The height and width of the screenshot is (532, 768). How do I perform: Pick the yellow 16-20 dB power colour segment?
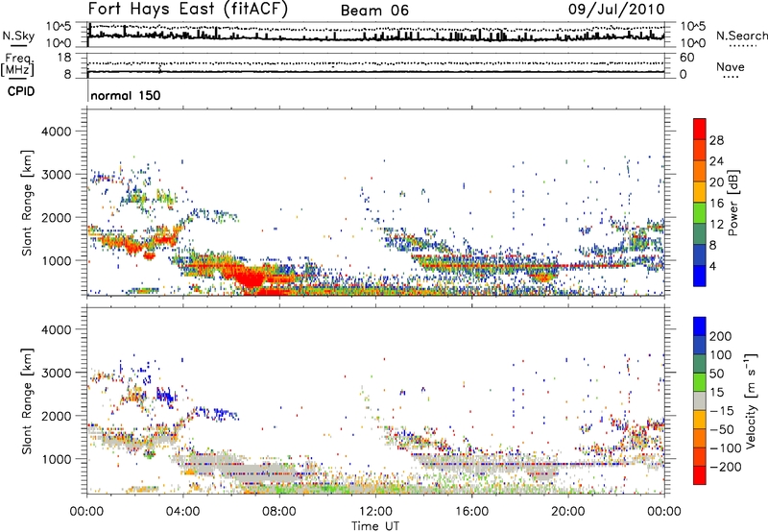pos(700,192)
